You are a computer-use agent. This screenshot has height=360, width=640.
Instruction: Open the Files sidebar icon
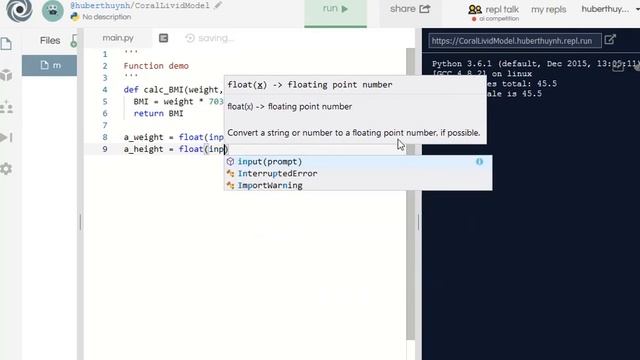tap(6, 43)
